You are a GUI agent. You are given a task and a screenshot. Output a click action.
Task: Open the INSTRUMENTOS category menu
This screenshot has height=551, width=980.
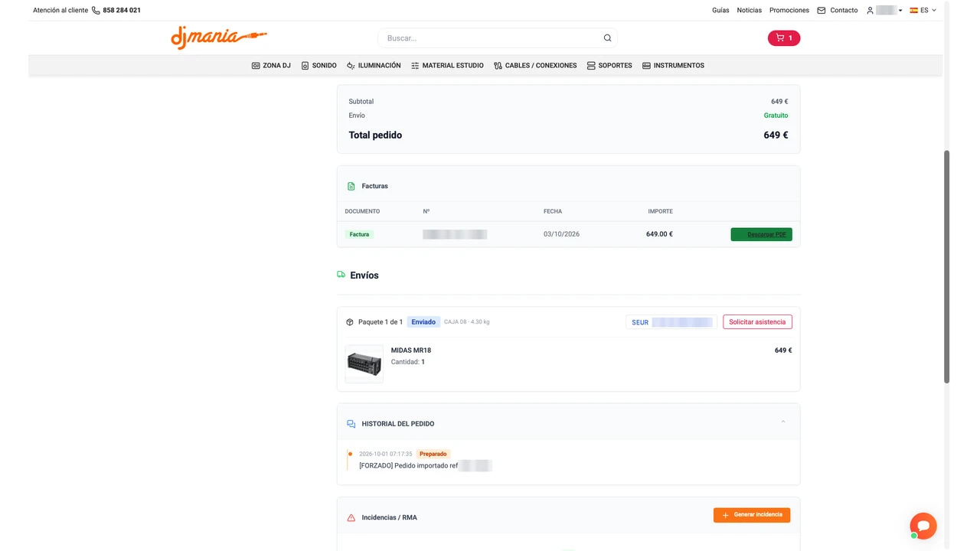pos(673,66)
